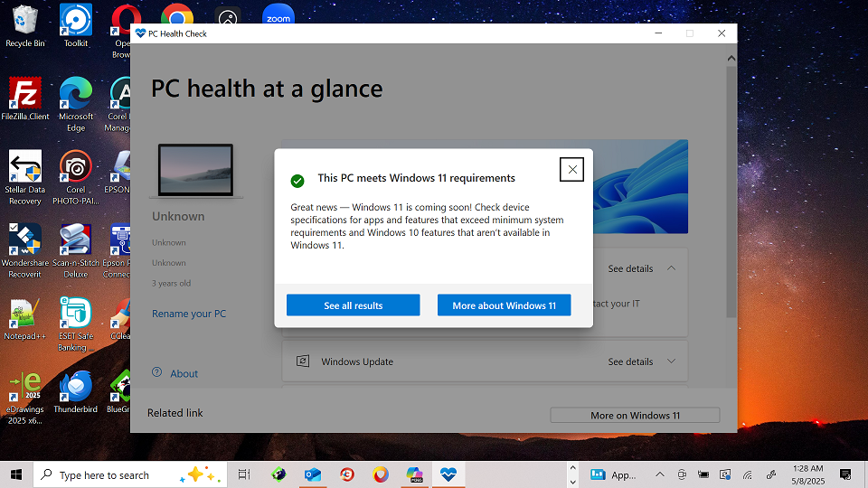
Task: Launch Microsoft Edge from desktop
Action: (76, 94)
